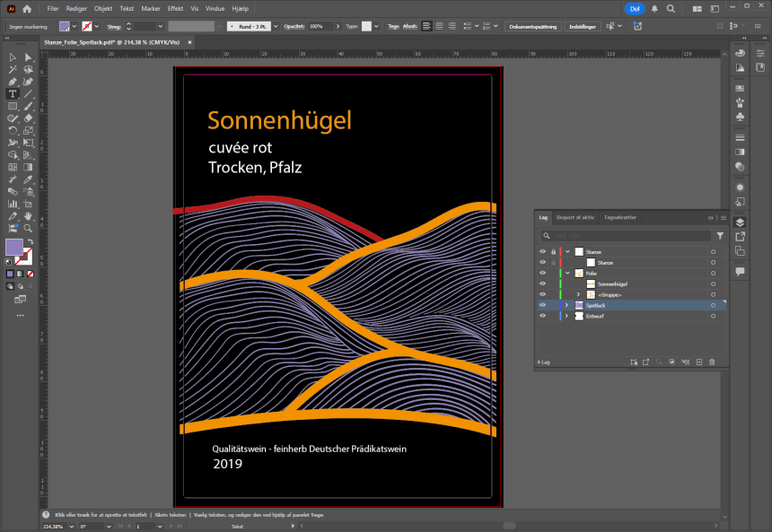
Task: Select the Lasso tool
Action: click(29, 70)
